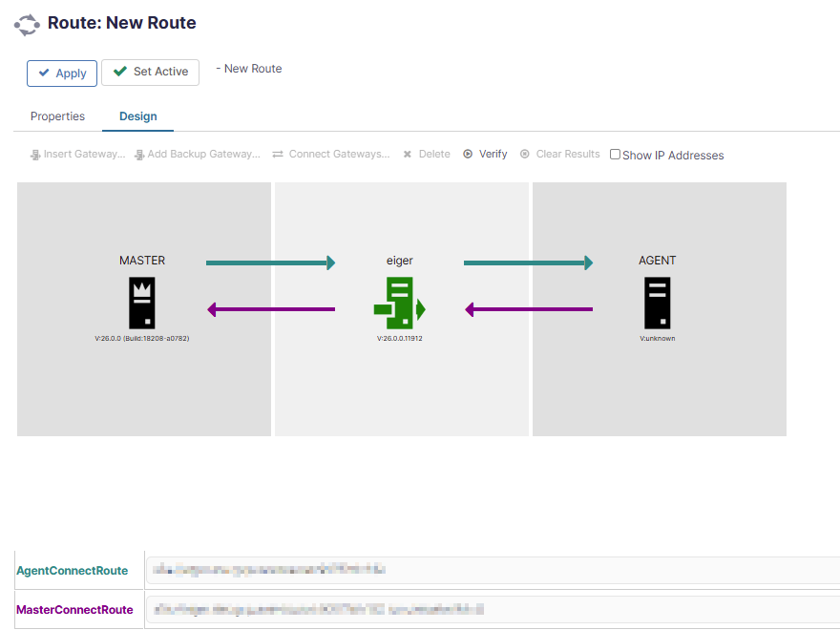Click the AGENT server icon
Image resolution: width=840 pixels, height=630 pixels.
point(658,303)
